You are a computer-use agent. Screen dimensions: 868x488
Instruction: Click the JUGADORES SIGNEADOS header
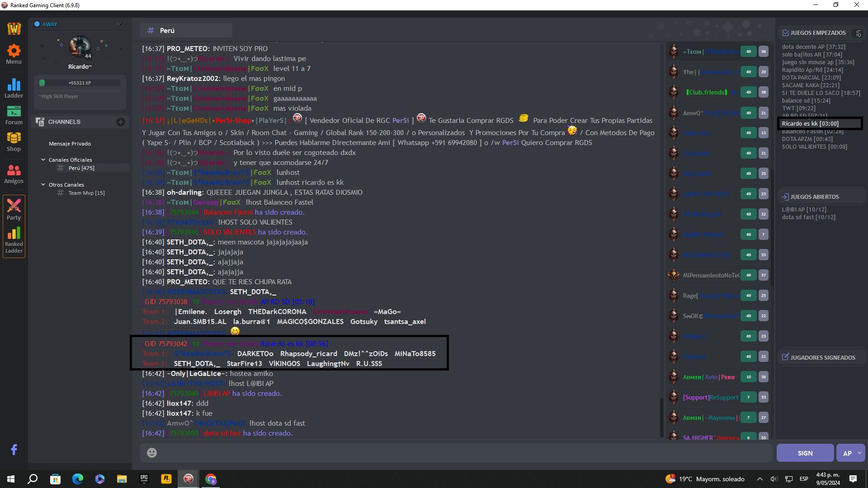point(822,357)
